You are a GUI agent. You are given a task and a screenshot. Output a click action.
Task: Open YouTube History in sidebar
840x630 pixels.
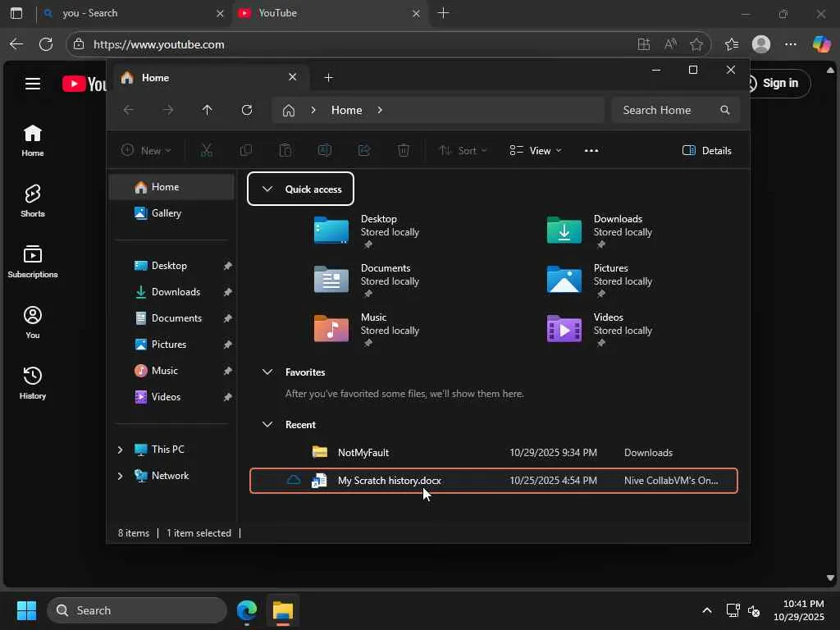[x=33, y=383]
